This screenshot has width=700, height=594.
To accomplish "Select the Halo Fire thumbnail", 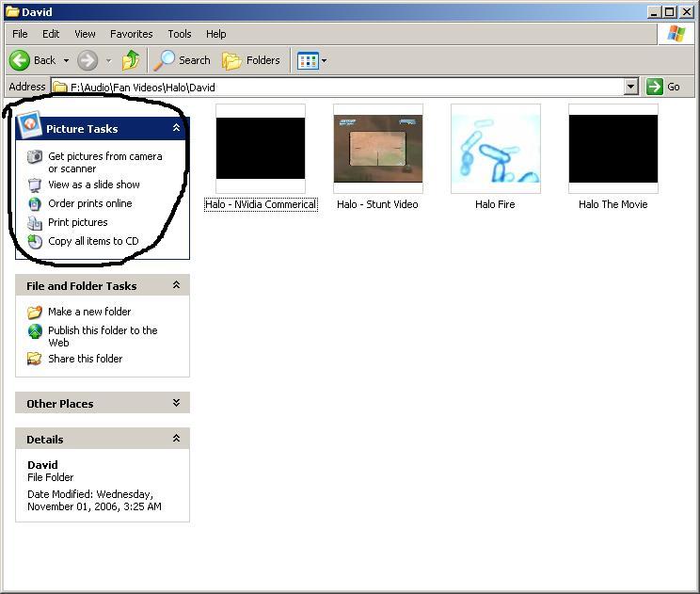I will click(496, 149).
